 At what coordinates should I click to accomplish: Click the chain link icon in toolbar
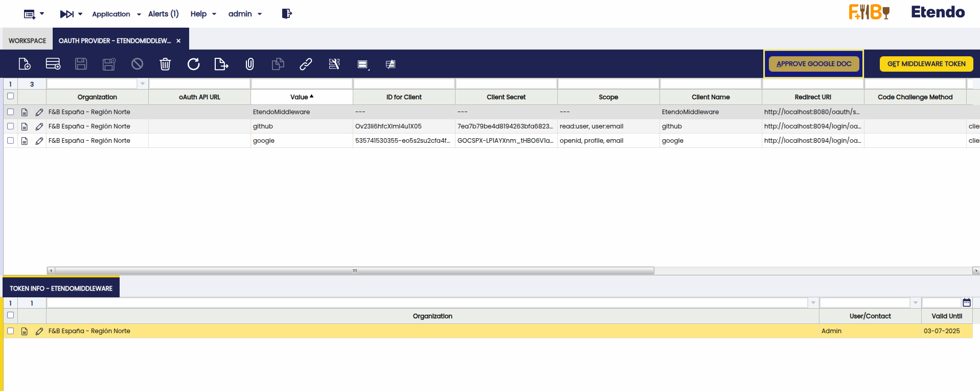306,64
